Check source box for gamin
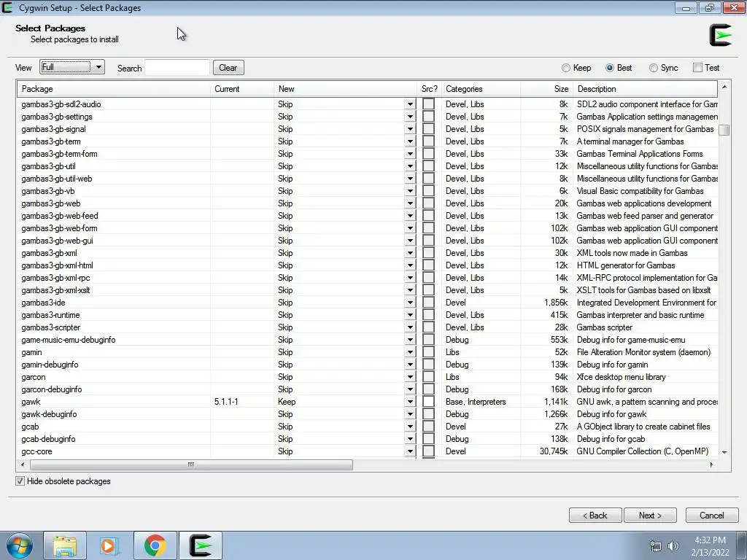Image resolution: width=747 pixels, height=560 pixels. click(428, 352)
